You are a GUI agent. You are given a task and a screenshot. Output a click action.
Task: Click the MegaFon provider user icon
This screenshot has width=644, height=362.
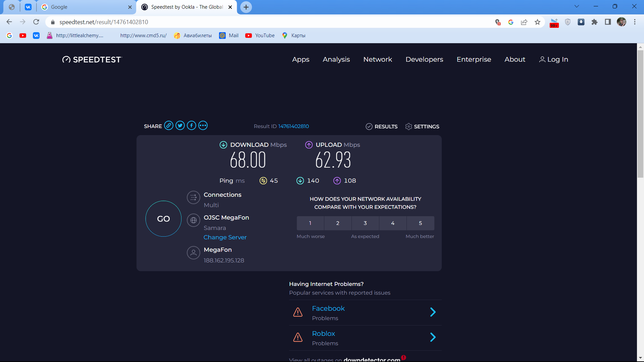[x=194, y=253]
